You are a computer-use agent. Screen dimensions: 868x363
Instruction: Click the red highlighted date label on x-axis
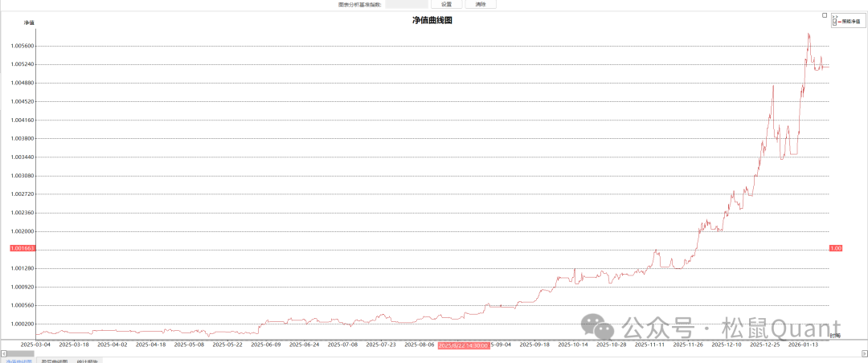pyautogui.click(x=464, y=344)
